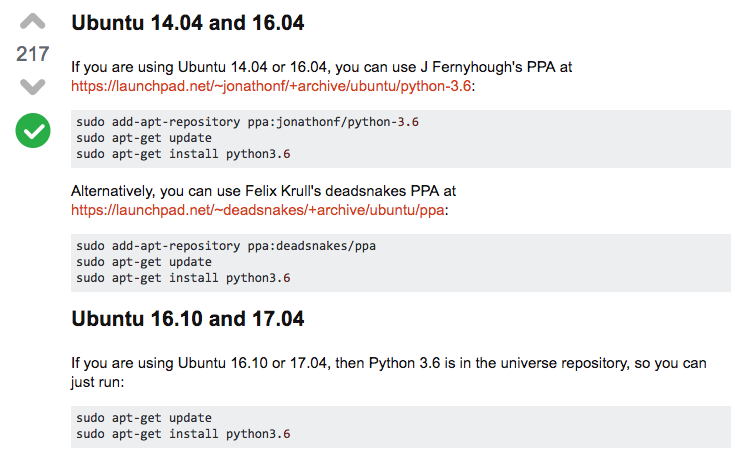Click 'sudo apt-get install python3.6' in deadsnakes code block
Image resolution: width=735 pixels, height=460 pixels.
183,278
